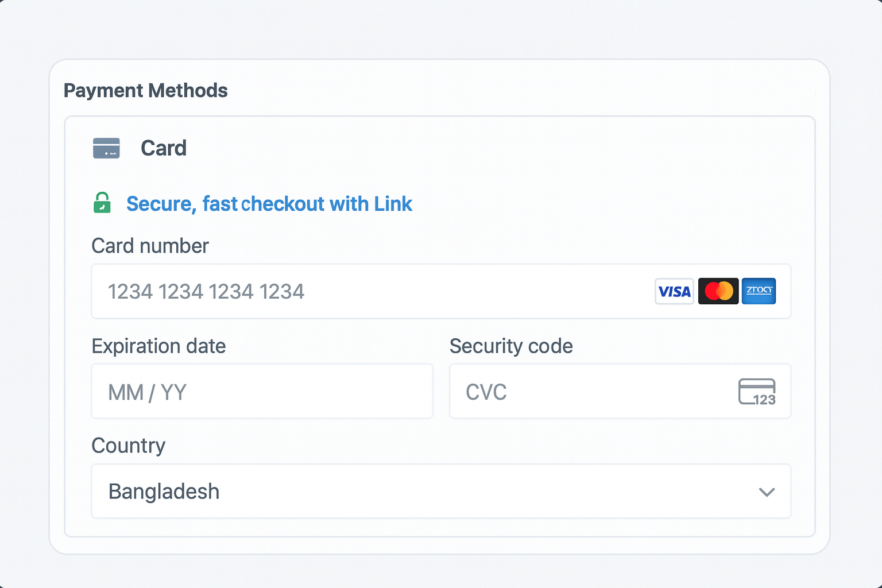Click the Expiration date MM/YY field

(x=262, y=391)
